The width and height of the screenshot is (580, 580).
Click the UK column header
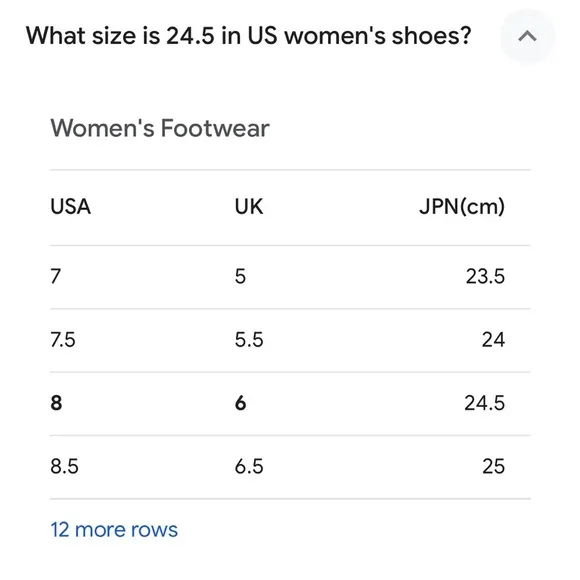tap(249, 206)
